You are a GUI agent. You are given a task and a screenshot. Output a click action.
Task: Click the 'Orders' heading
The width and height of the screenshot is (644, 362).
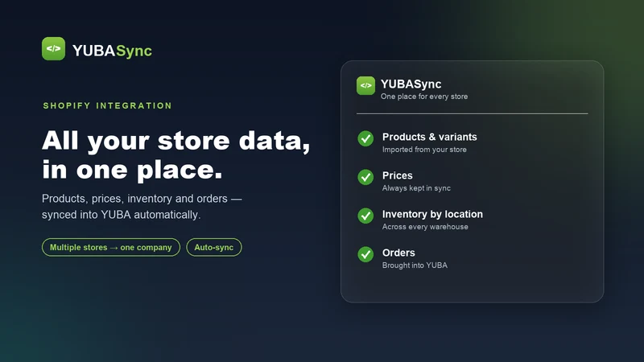[398, 253]
